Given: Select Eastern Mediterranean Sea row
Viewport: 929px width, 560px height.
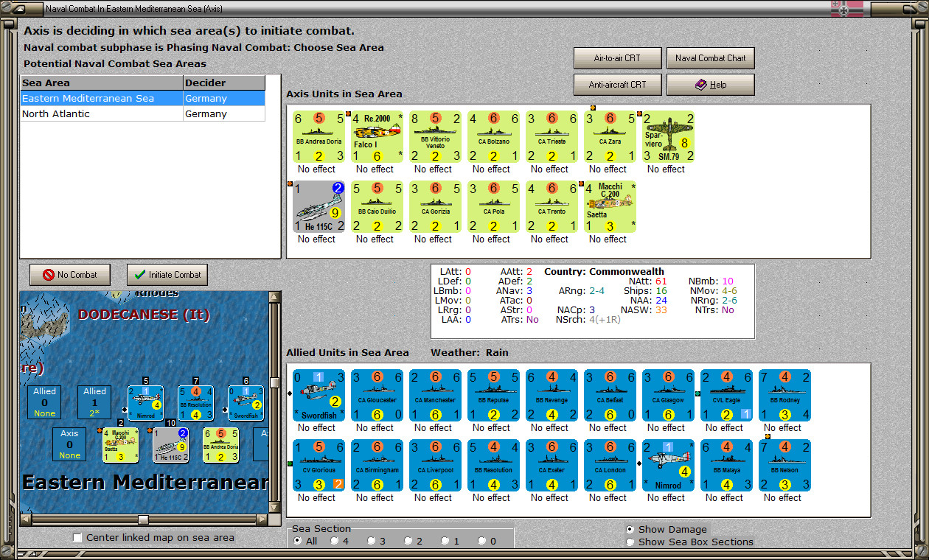Looking at the screenshot, I should coord(143,99).
